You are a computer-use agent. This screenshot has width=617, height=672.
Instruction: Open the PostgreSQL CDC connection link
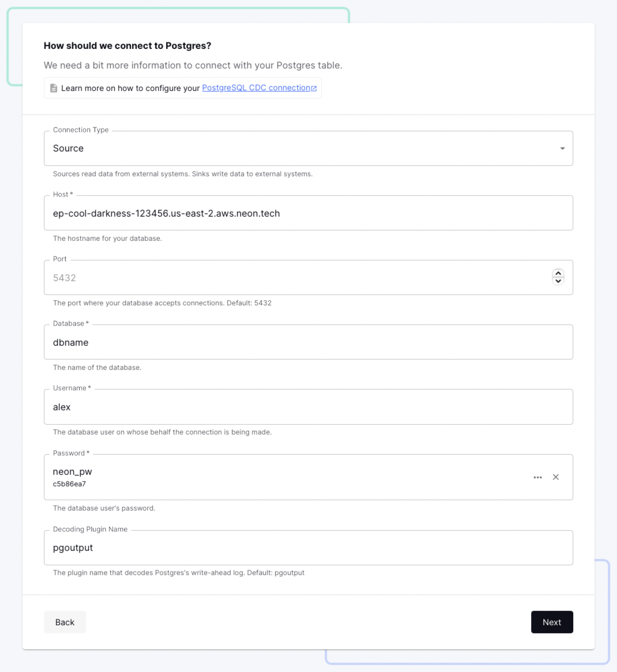pos(256,88)
